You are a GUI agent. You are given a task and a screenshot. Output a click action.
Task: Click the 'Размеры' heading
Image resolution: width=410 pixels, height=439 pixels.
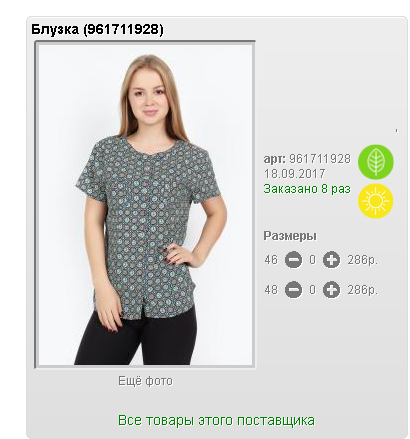click(x=290, y=236)
